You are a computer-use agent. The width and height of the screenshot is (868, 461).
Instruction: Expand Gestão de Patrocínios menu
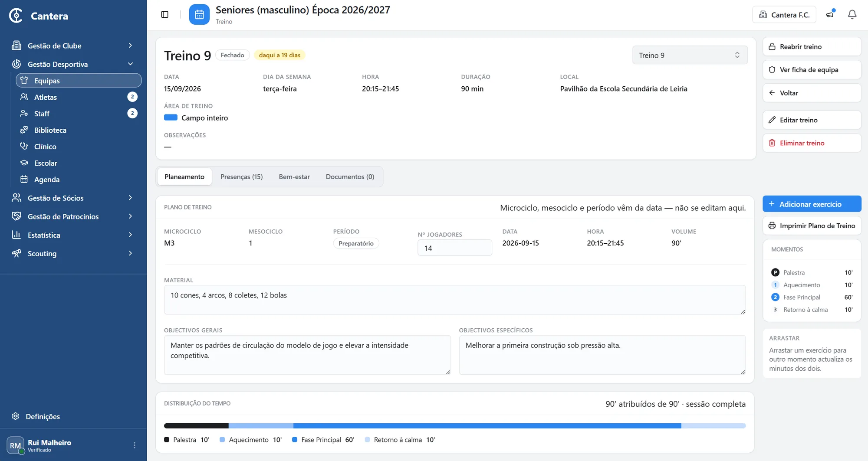coord(73,216)
